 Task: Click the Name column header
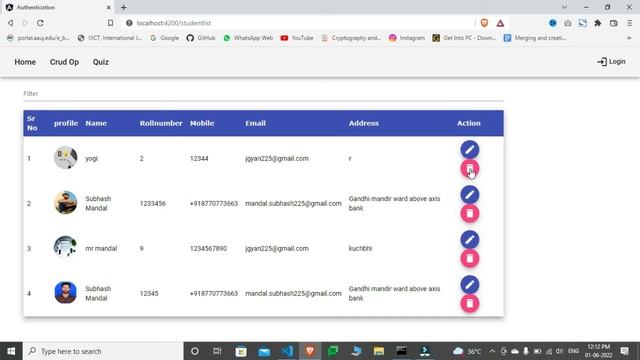(96, 123)
